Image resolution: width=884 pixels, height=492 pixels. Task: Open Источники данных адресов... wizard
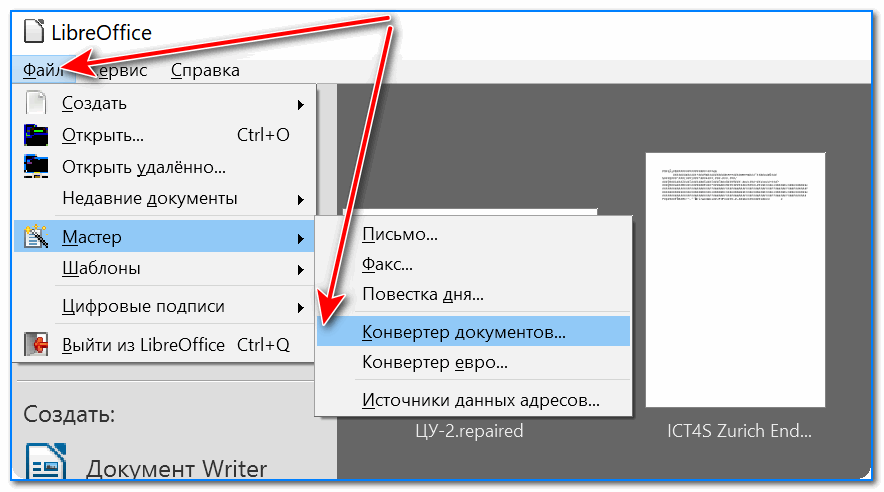[x=473, y=400]
